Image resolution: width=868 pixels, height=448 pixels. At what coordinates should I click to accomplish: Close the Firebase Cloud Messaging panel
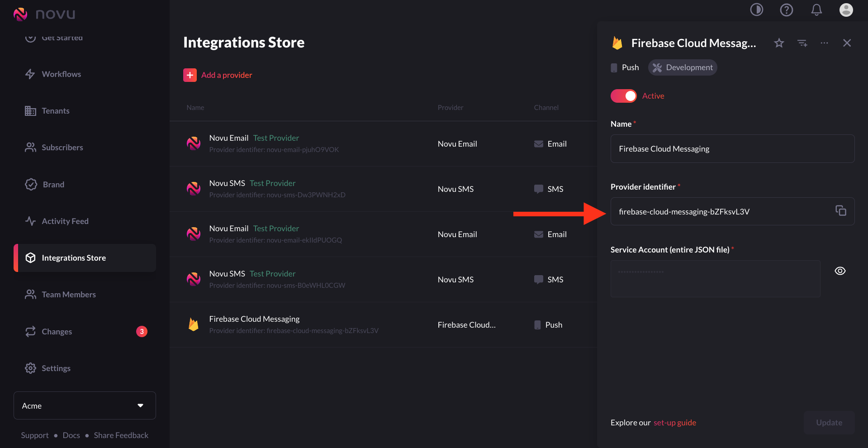pyautogui.click(x=847, y=43)
